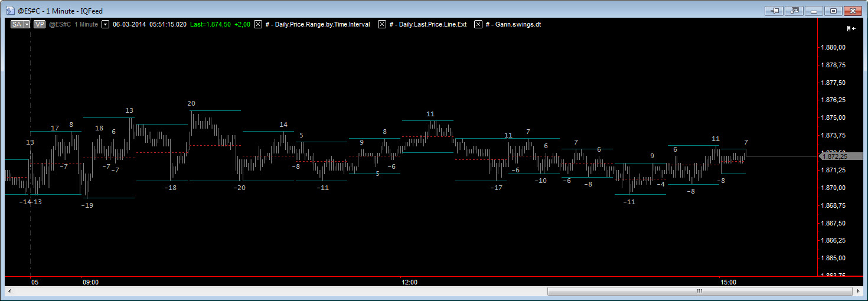Click the +2,00 change value
This screenshot has height=301, width=868.
242,24
